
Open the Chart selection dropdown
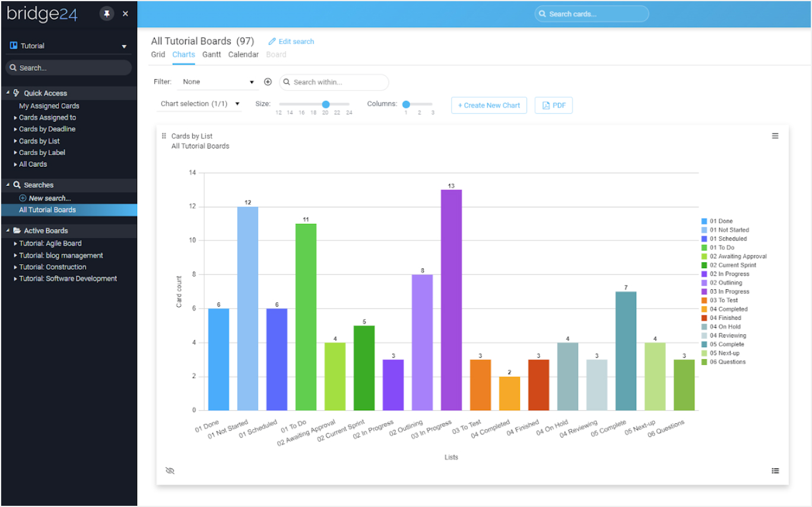click(x=200, y=104)
